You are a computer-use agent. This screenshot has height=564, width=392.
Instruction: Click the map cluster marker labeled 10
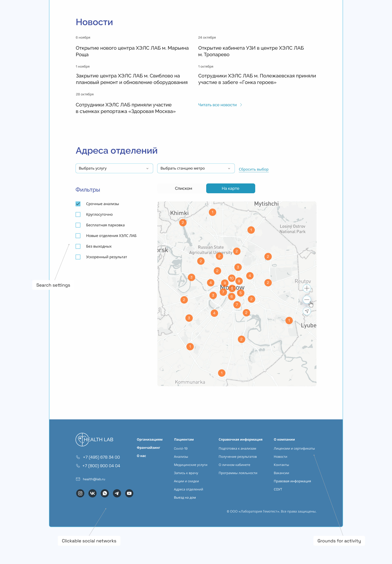232,278
